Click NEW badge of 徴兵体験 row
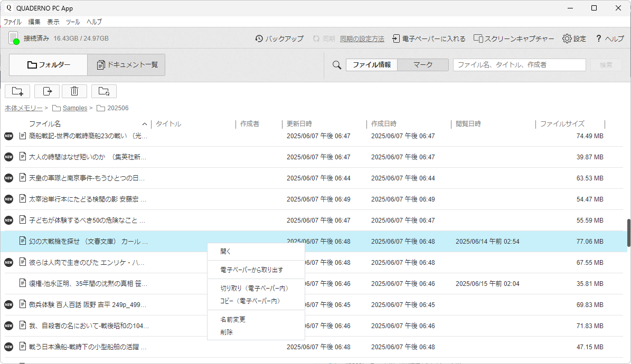 (8, 304)
